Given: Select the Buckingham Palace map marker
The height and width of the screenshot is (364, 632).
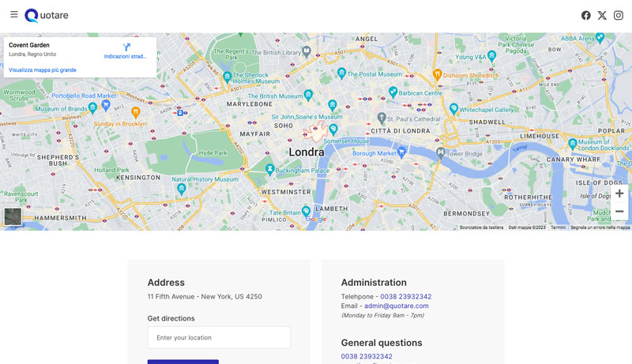Looking at the screenshot, I should (x=270, y=169).
